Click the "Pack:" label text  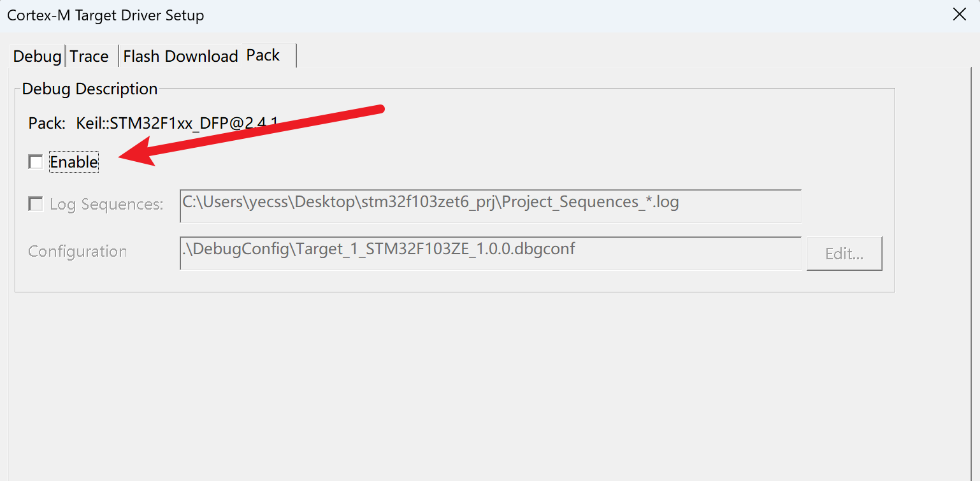(47, 123)
